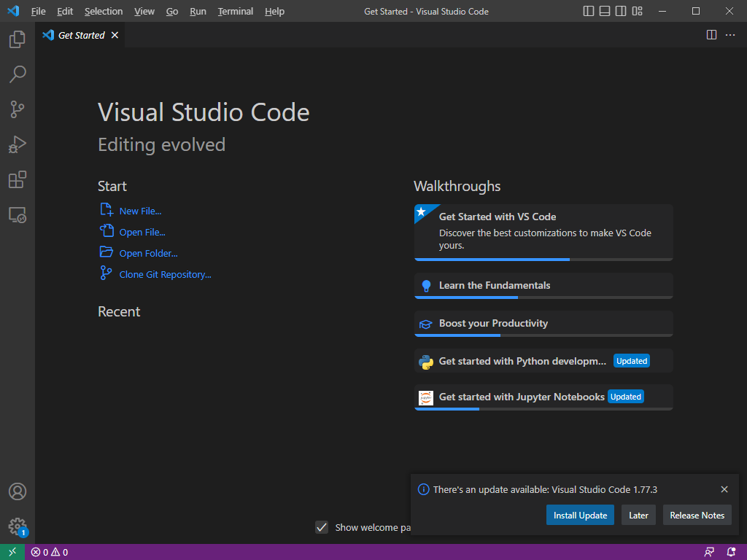Click the Clone Git branch icon
This screenshot has width=747, height=560.
coord(106,273)
